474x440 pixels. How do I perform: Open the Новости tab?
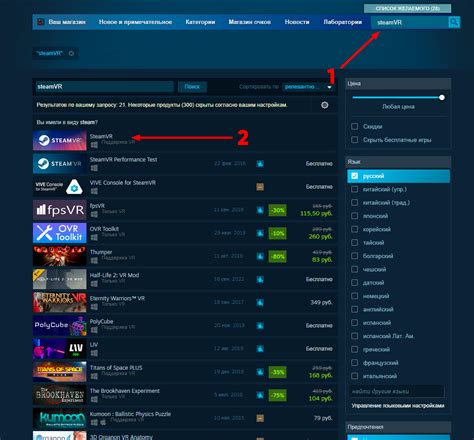point(297,22)
